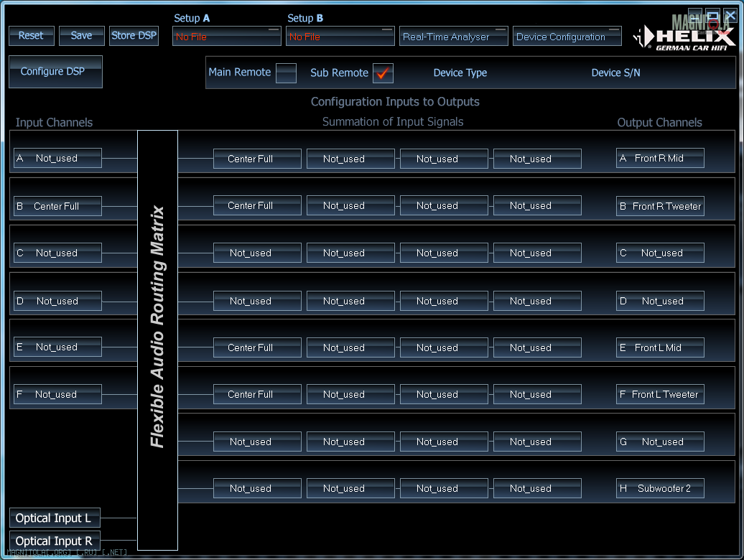Viewport: 744px width, 560px height.
Task: Select the Optical Input R channel
Action: pyautogui.click(x=55, y=541)
